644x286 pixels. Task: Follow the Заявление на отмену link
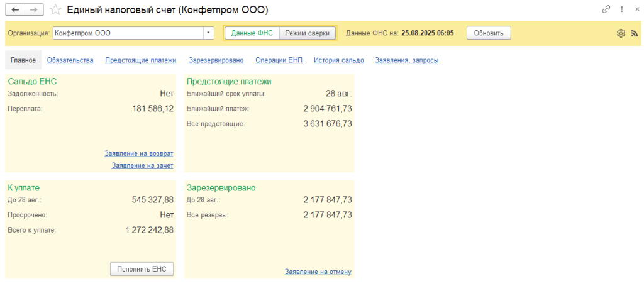pos(318,272)
